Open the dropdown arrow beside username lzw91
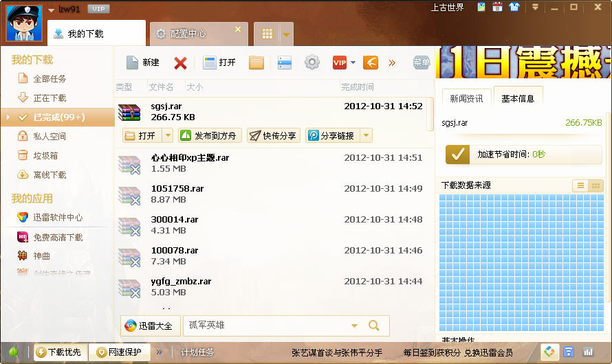The height and width of the screenshot is (364, 612). pyautogui.click(x=51, y=10)
